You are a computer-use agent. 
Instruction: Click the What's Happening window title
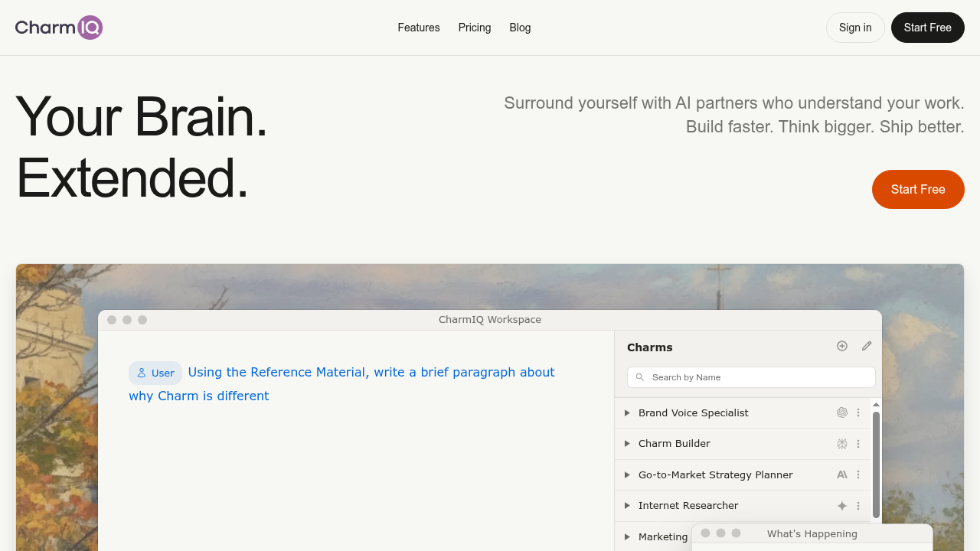(x=812, y=533)
